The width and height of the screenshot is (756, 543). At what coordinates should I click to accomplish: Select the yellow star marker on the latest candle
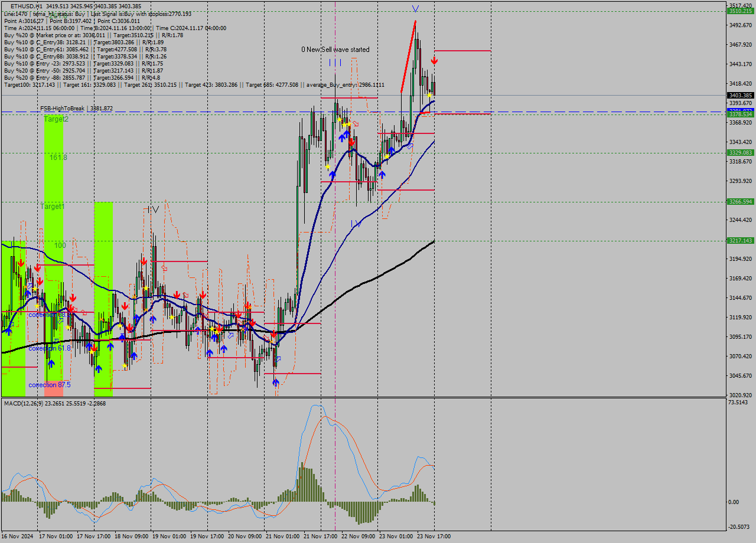coord(429,95)
